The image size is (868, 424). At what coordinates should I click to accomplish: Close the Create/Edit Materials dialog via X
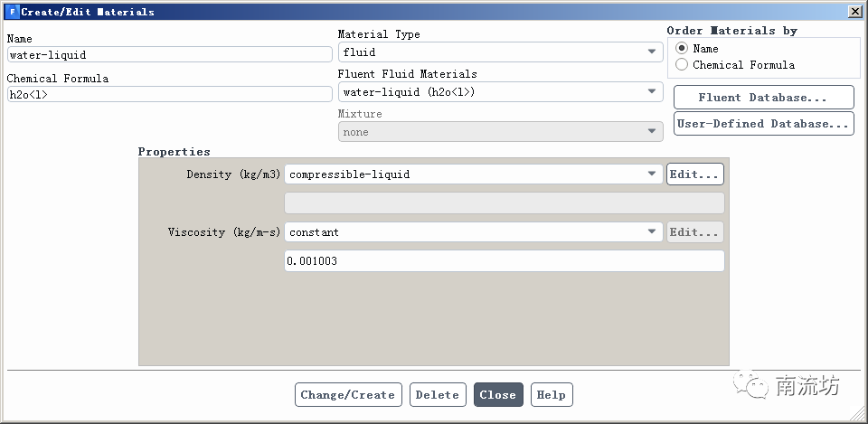coord(854,12)
